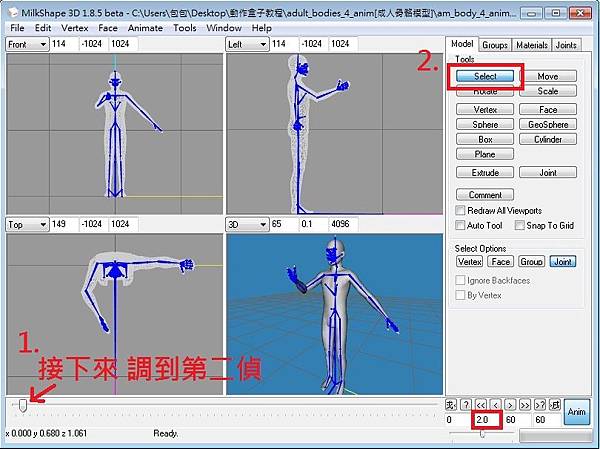Activate the Face creation tool button
The width and height of the screenshot is (600, 449).
pos(548,109)
